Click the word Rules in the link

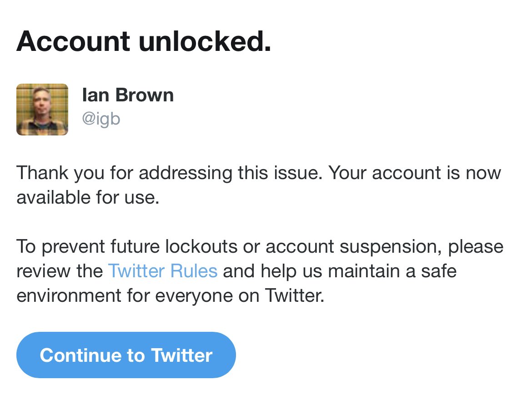[194, 271]
